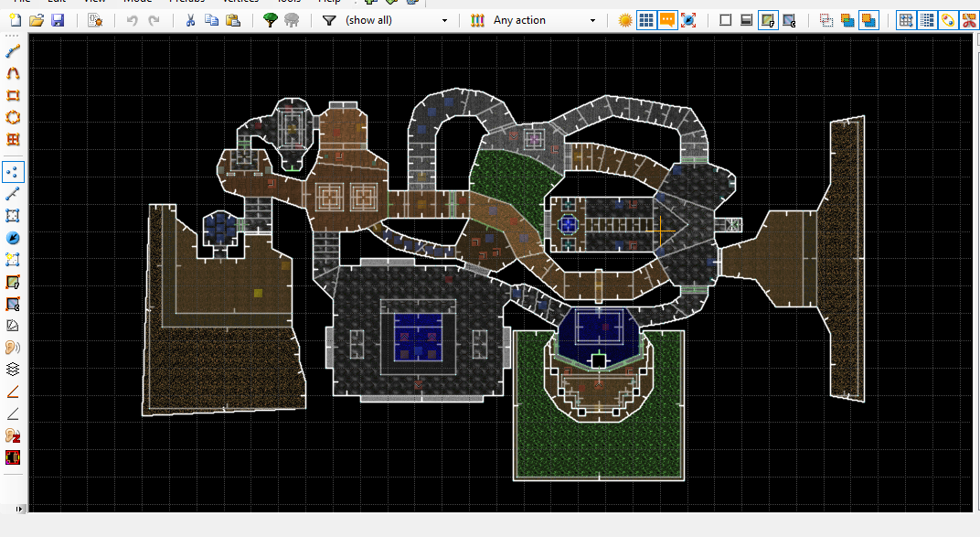Click the linedef color presets icon

pos(477,20)
